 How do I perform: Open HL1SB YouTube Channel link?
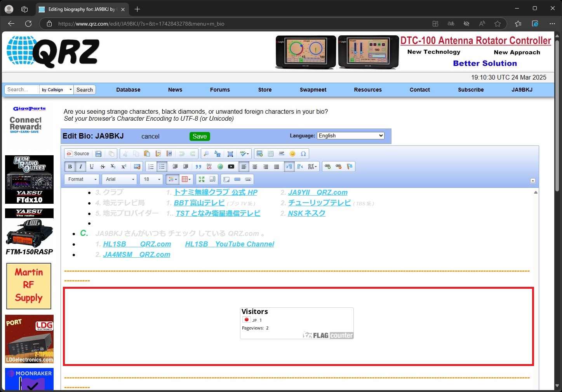click(x=230, y=244)
